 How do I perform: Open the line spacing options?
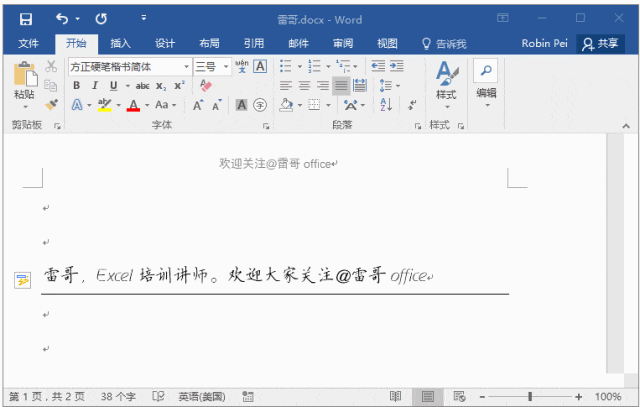[x=389, y=85]
